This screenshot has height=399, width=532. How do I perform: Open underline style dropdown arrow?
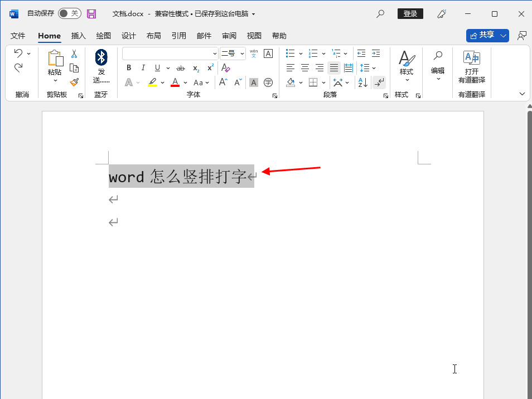pos(168,68)
